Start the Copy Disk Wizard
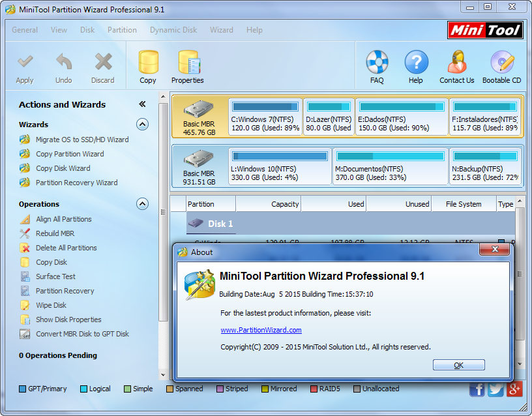Viewport: 532px width, 416px height. 63,168
